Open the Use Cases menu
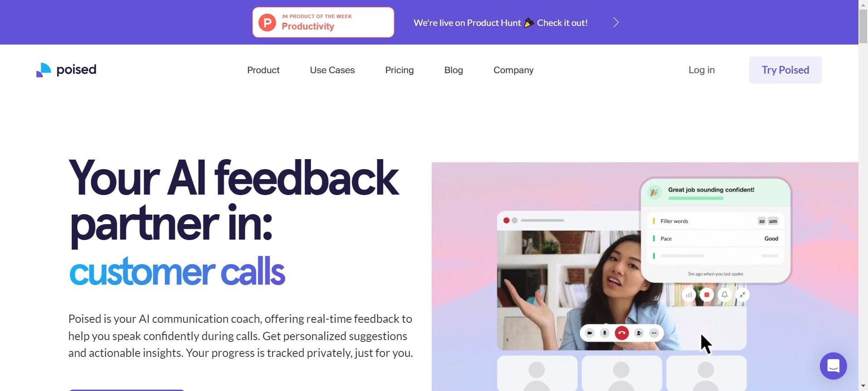This screenshot has width=868, height=391. 332,70
